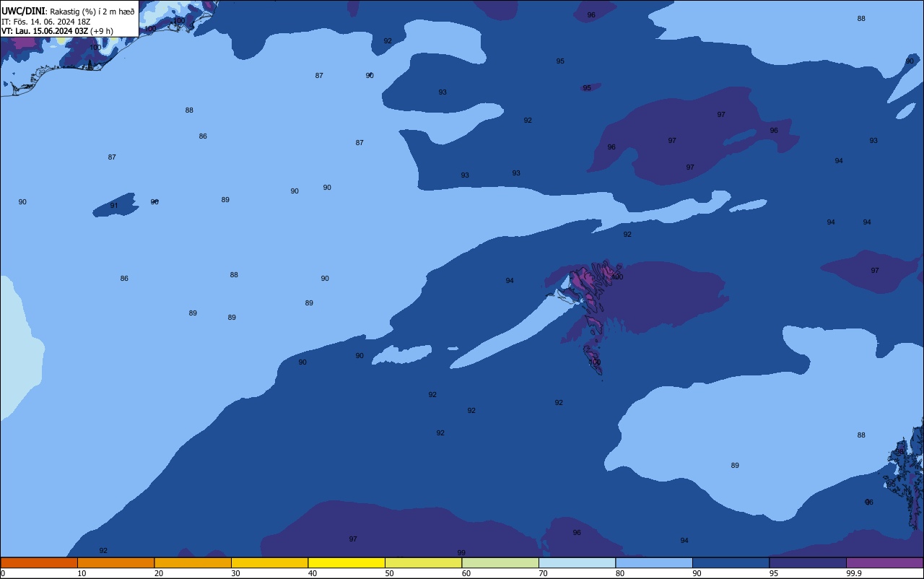
Task: Click the header line 'UWC/DINI: Rakastig (%) í 2 m hæð'
Action: click(x=68, y=12)
